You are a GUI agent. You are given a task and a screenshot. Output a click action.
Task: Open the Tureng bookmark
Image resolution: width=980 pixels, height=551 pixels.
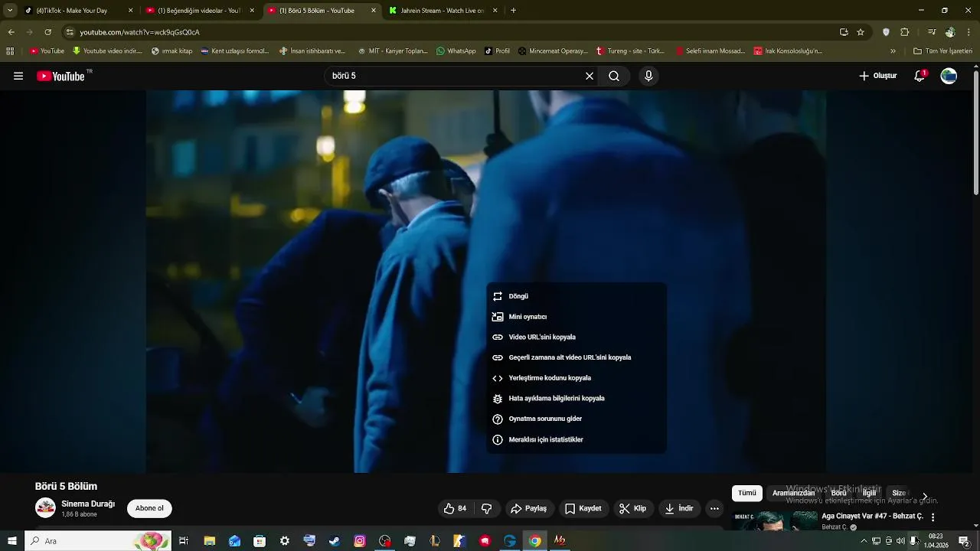tap(631, 51)
